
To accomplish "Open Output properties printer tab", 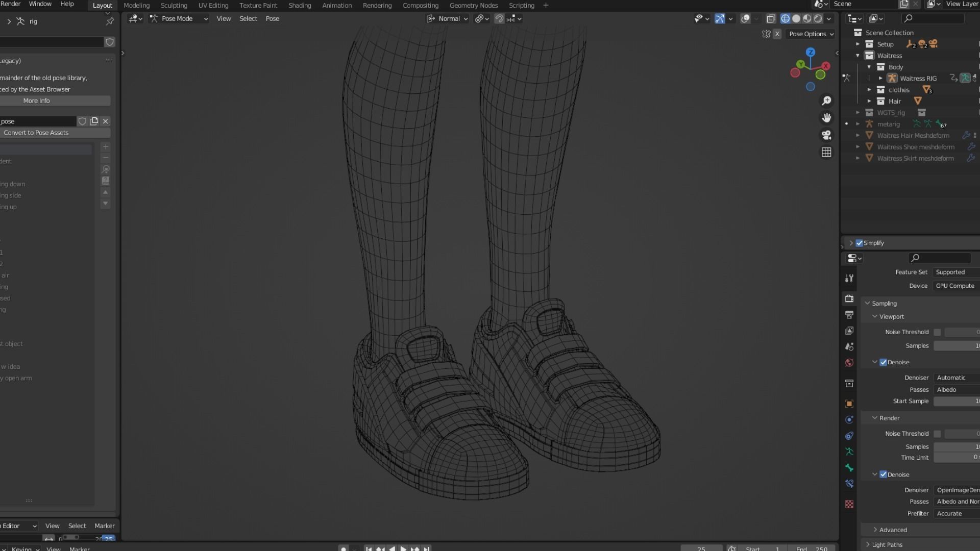I will pos(849,315).
